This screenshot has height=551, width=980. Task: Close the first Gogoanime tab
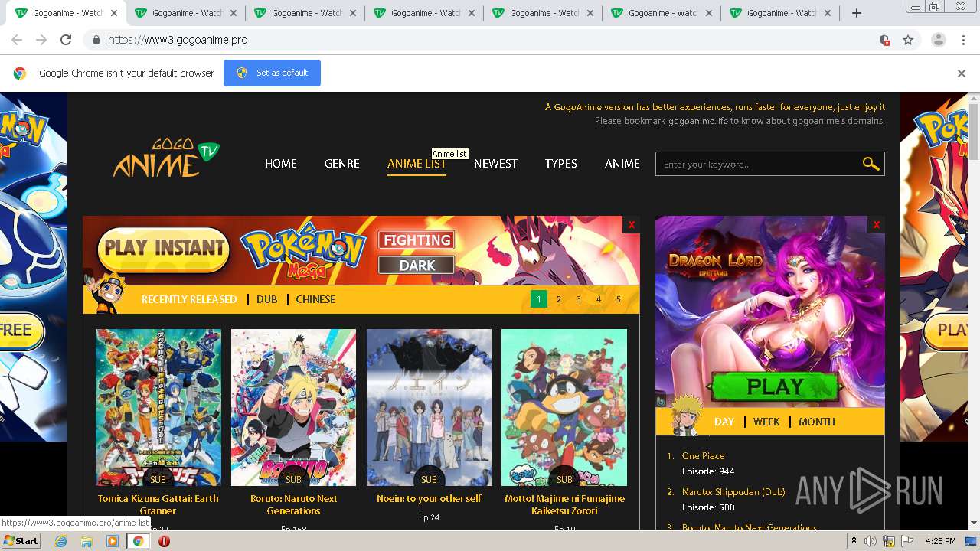point(114,13)
